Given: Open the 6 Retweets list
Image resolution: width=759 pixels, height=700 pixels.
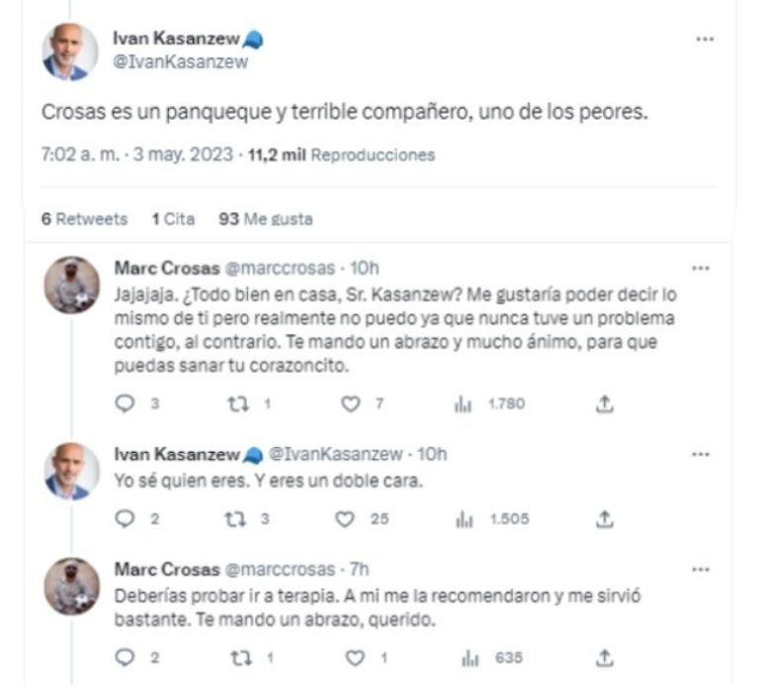Looking at the screenshot, I should click(84, 219).
